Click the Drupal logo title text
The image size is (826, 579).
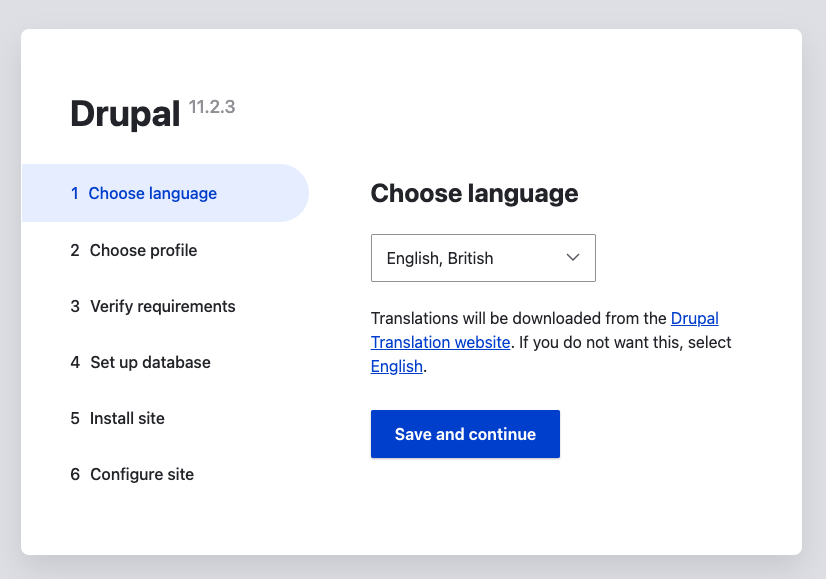click(124, 114)
